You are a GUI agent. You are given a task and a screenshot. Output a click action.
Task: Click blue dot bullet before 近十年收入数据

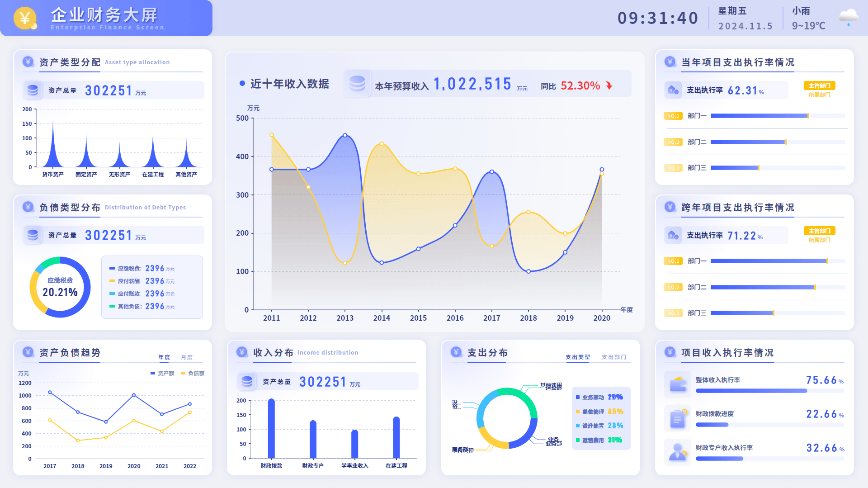[x=242, y=83]
